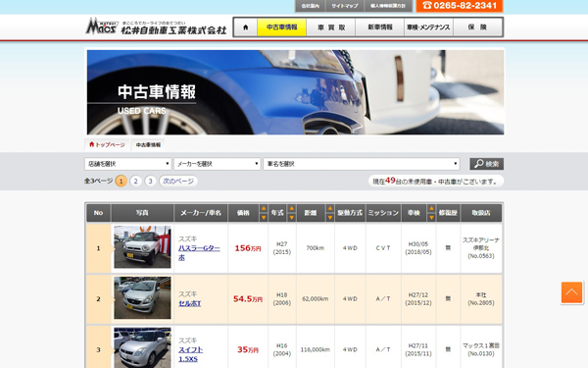Click the Swift car photo in row 3
The width and height of the screenshot is (588, 368).
(x=142, y=347)
